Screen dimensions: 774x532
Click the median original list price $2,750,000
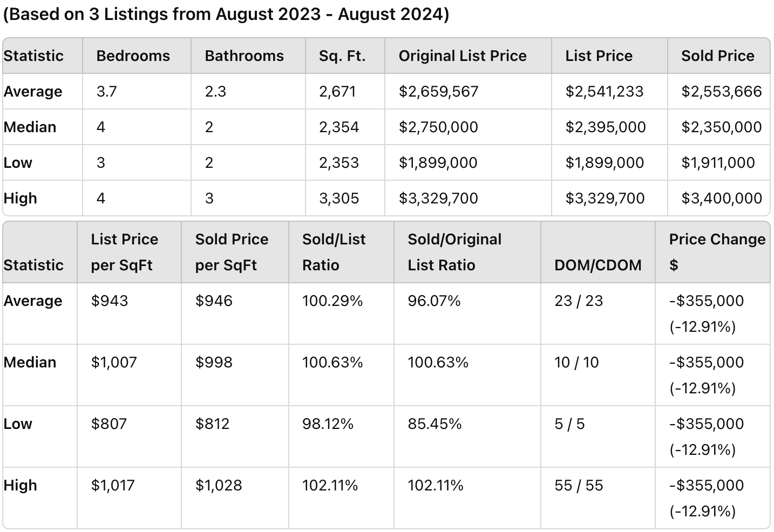(438, 127)
